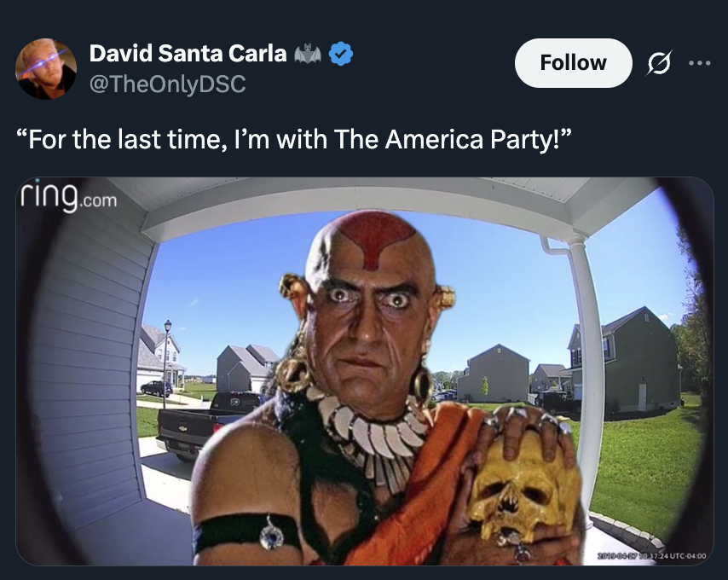Open the David Santa Carla display name link

[x=188, y=54]
